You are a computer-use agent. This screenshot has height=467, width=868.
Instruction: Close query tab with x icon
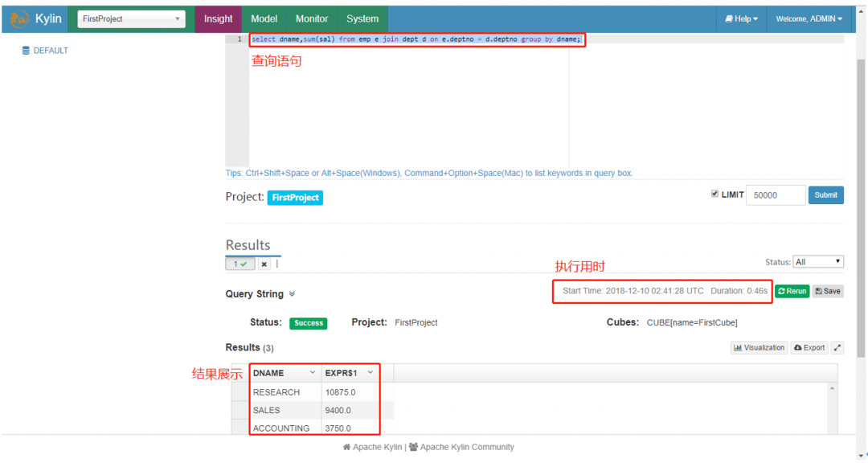[x=264, y=264]
